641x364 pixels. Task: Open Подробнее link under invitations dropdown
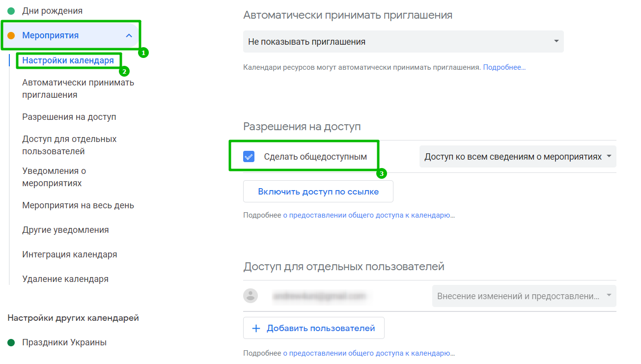[504, 67]
